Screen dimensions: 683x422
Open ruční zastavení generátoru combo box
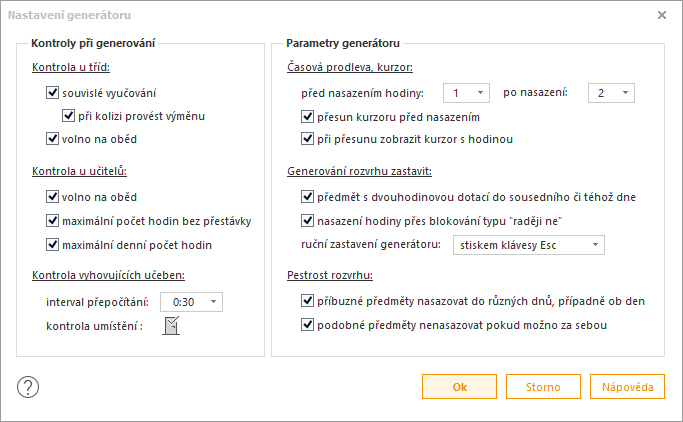[x=528, y=245]
